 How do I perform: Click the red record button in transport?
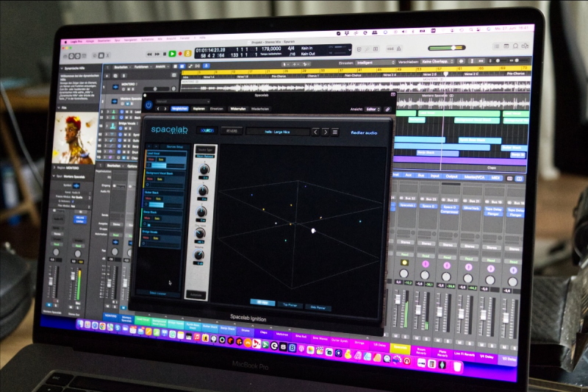tap(180, 54)
